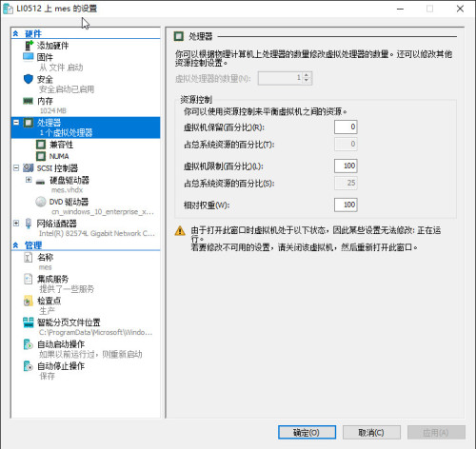The image size is (476, 449).
Task: Select 自动启动操作 item
Action: pos(61,344)
